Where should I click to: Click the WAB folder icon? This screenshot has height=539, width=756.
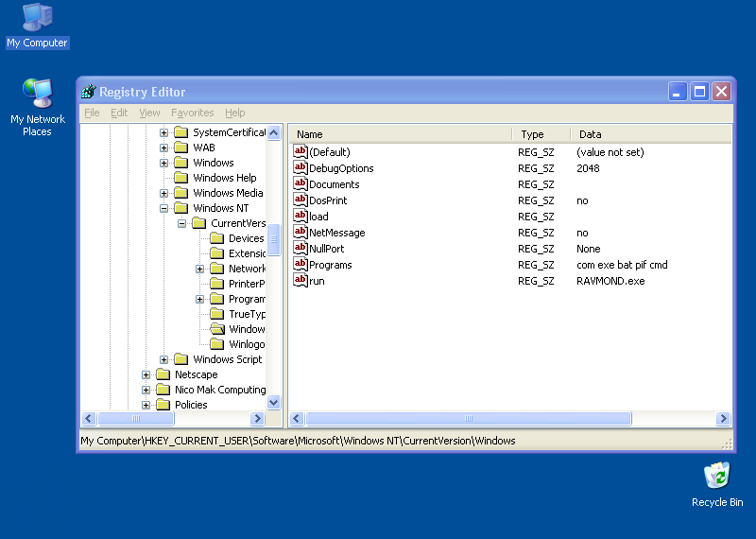click(180, 148)
